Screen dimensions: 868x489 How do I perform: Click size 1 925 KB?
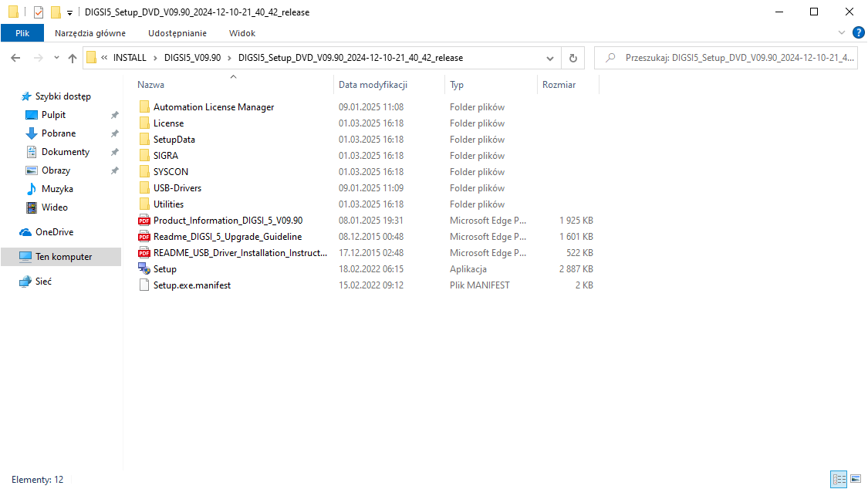(x=576, y=220)
